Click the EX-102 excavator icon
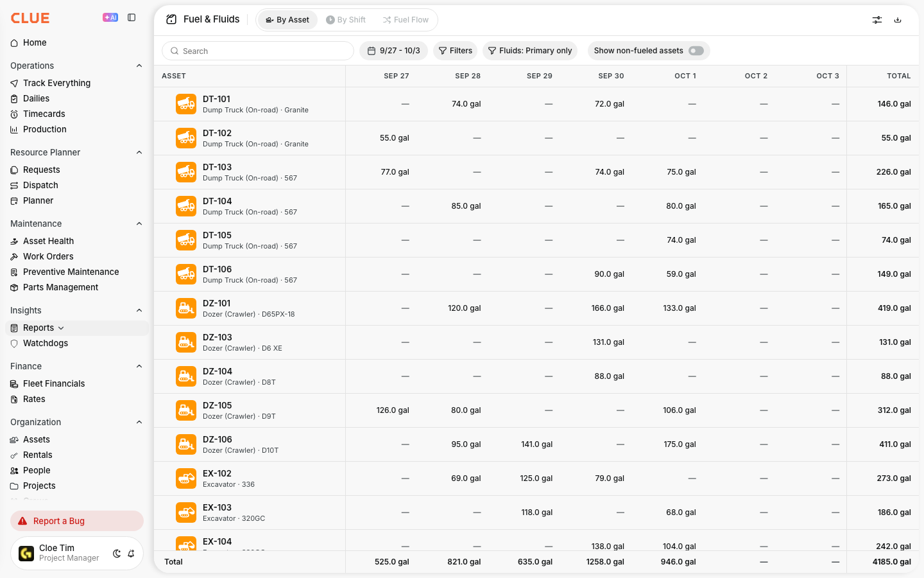 coord(186,478)
